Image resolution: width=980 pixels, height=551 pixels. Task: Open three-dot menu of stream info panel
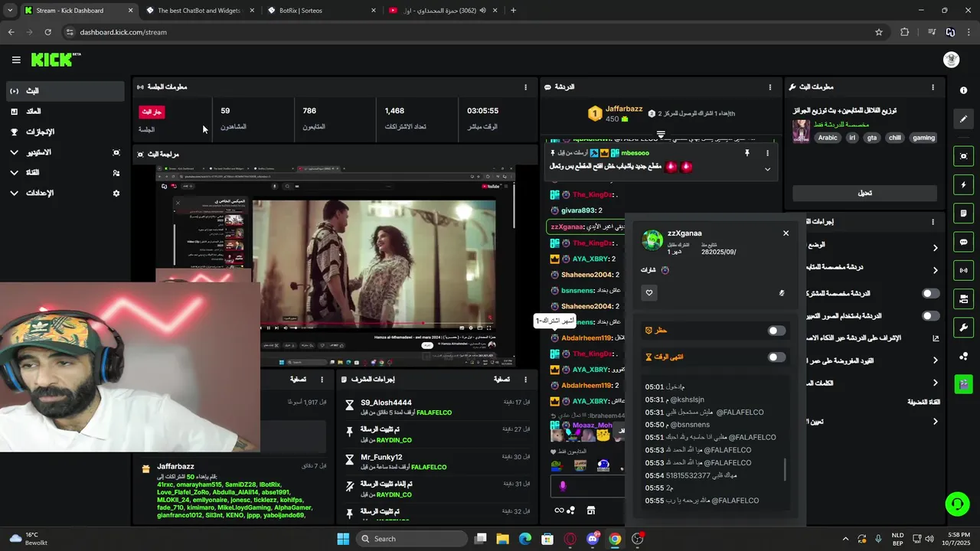933,87
